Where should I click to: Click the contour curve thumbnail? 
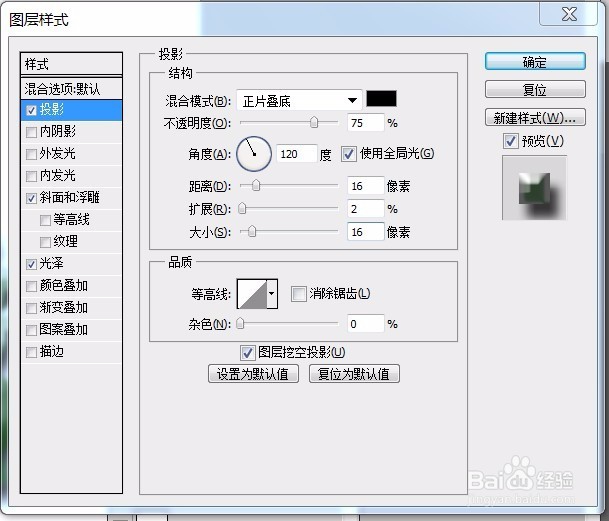point(252,294)
